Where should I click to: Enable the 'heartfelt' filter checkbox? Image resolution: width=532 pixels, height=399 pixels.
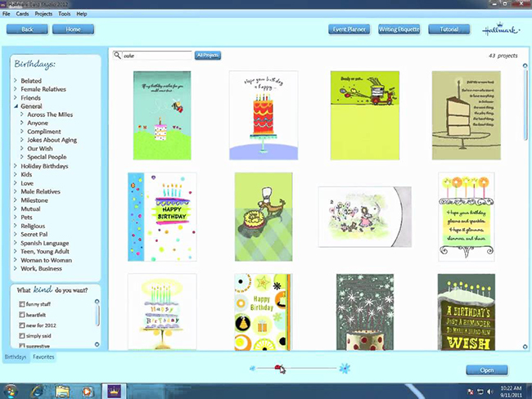click(21, 314)
